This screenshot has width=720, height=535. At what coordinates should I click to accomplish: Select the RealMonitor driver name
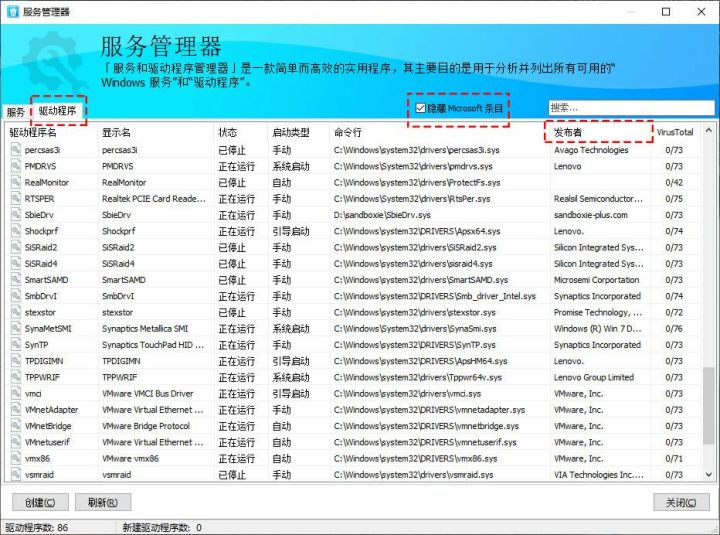47,182
